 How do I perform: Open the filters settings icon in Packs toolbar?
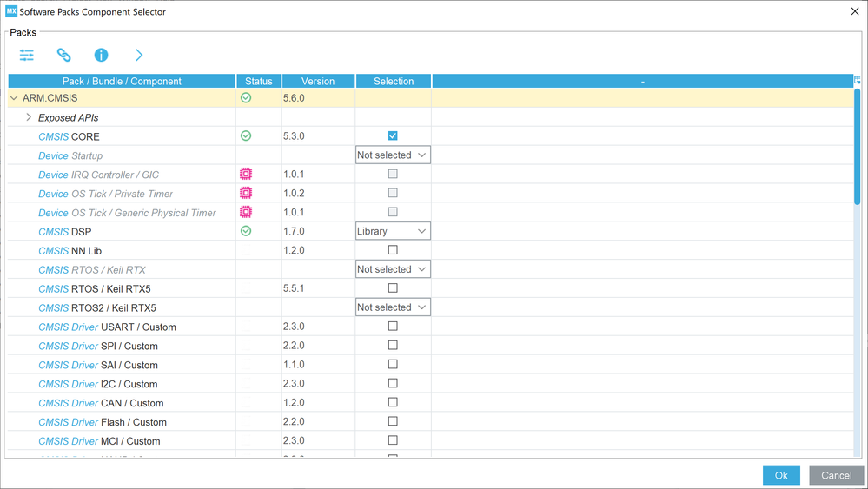[27, 55]
